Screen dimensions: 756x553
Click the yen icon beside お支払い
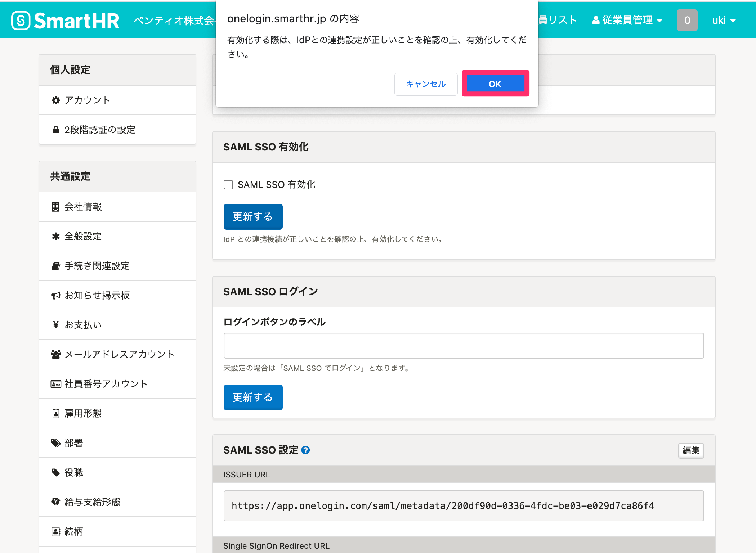coord(55,325)
